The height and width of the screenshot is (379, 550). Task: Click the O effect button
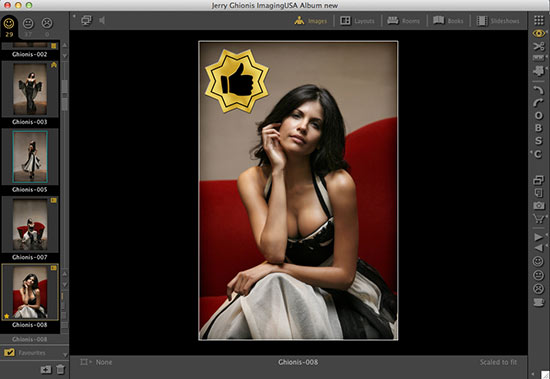click(538, 115)
